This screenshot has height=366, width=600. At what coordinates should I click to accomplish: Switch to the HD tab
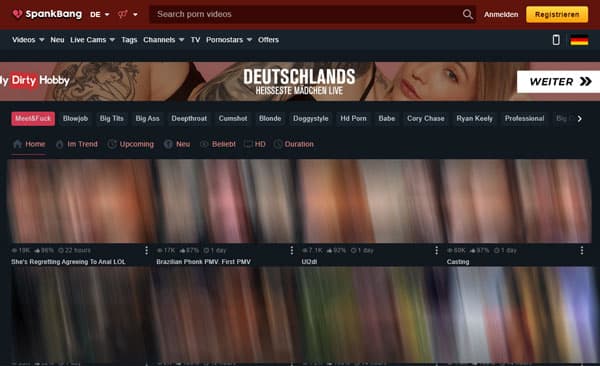click(x=255, y=144)
